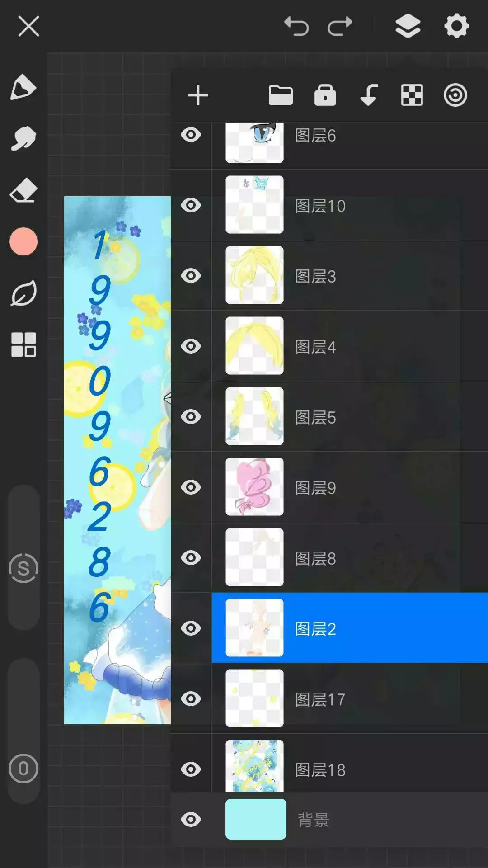Open the grid tools icon in sidebar
488x868 pixels.
coord(23,344)
